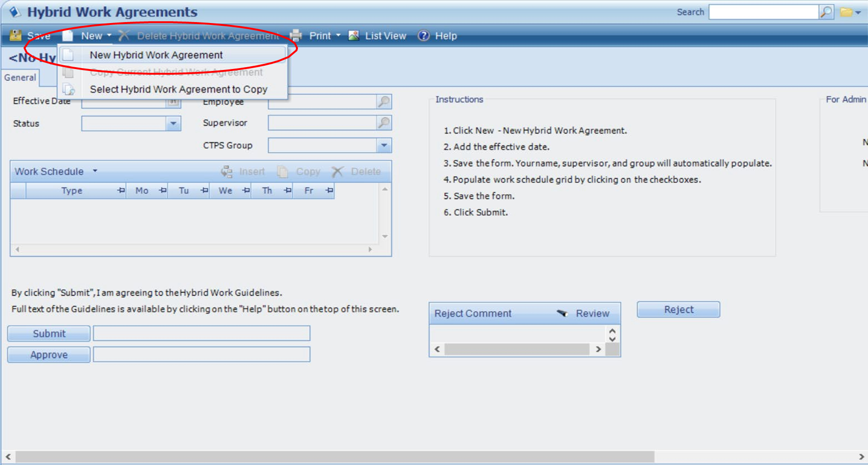Click the Employee lookup magnifier icon

point(384,101)
